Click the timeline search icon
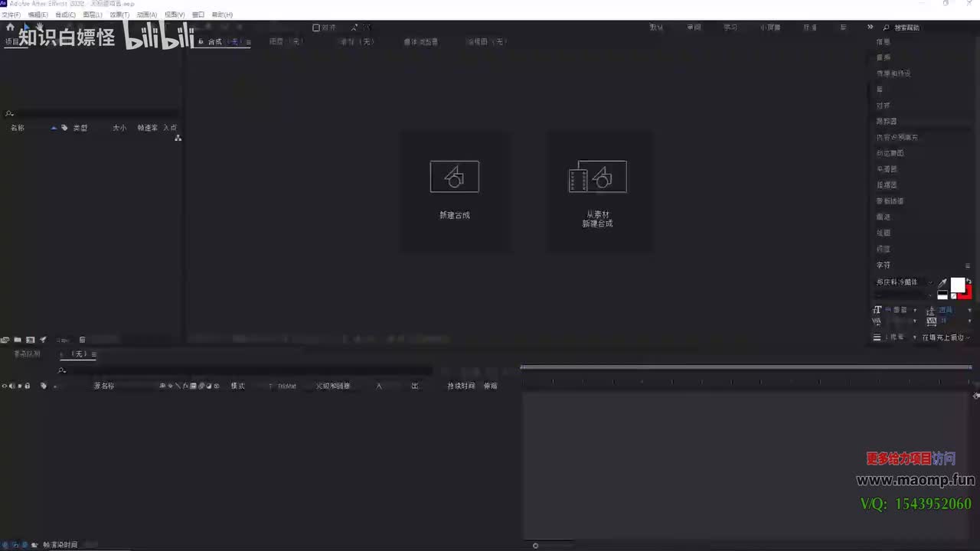 (x=62, y=370)
